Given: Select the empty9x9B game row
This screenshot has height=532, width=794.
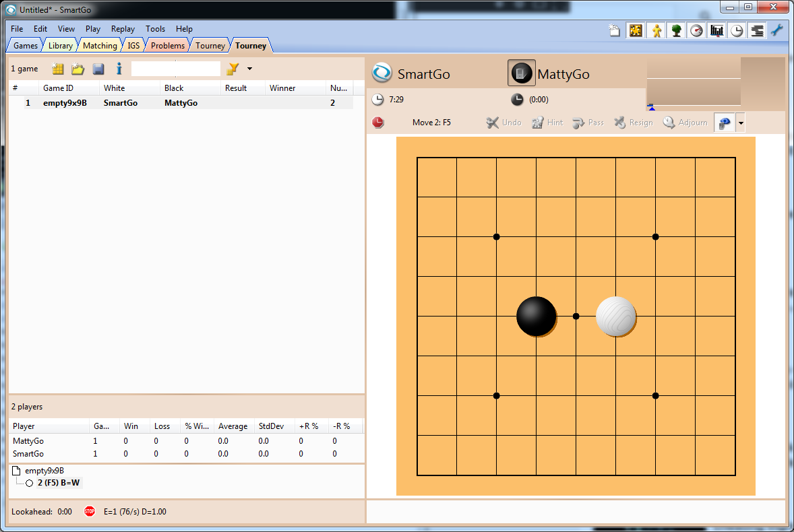Looking at the screenshot, I should click(x=181, y=102).
